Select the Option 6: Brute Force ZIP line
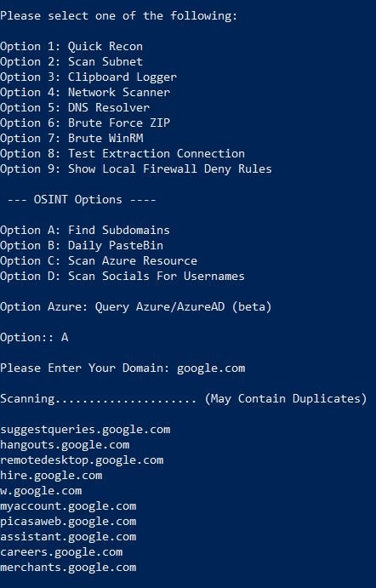 (x=85, y=123)
